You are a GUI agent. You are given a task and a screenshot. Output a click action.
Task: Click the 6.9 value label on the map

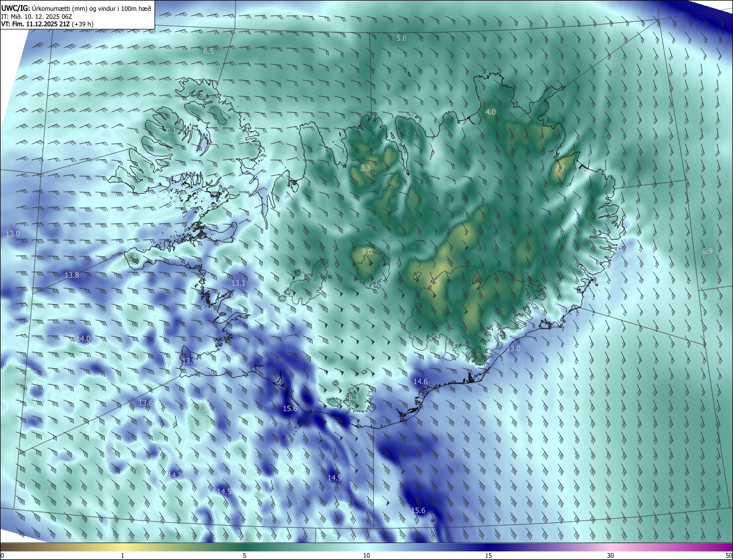point(707,251)
